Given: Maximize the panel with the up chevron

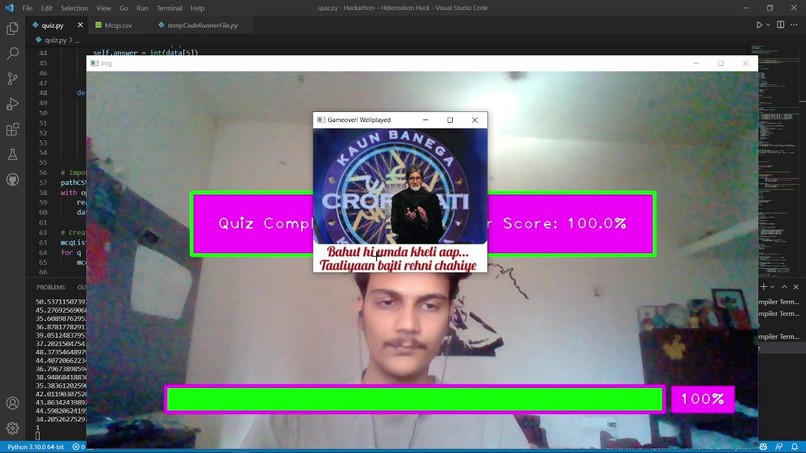Looking at the screenshot, I should 784,286.
